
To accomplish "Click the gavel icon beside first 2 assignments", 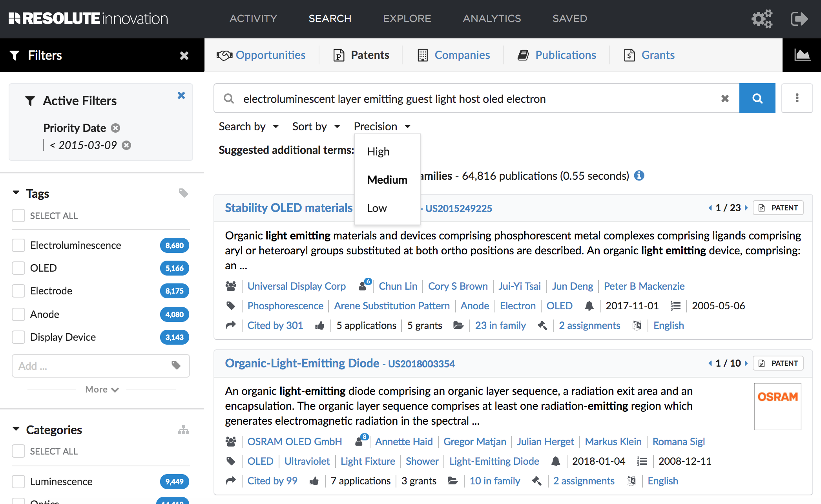I will (542, 325).
